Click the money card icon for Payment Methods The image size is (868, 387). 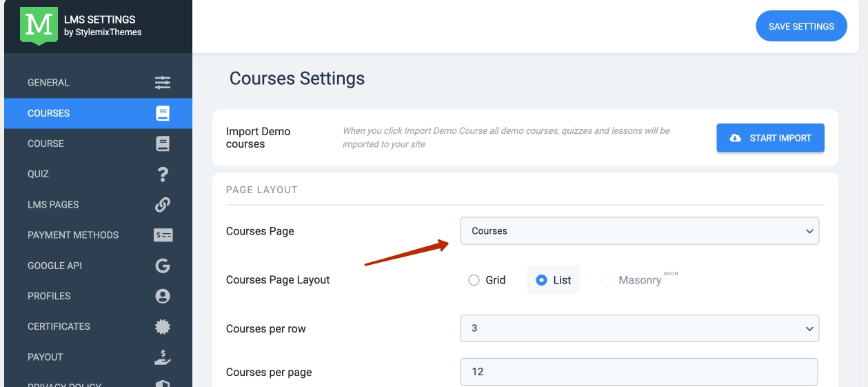click(163, 235)
